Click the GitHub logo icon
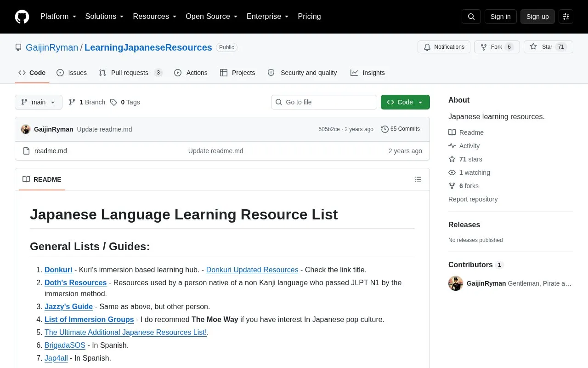Screen dimensions: 588x368 pyautogui.click(x=22, y=17)
